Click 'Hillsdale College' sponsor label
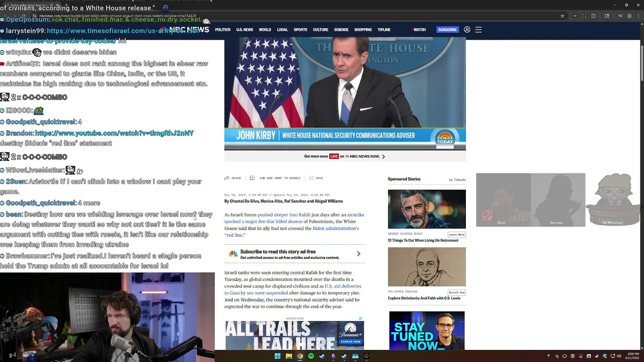Screen dimensions: 644x362 click(403, 292)
